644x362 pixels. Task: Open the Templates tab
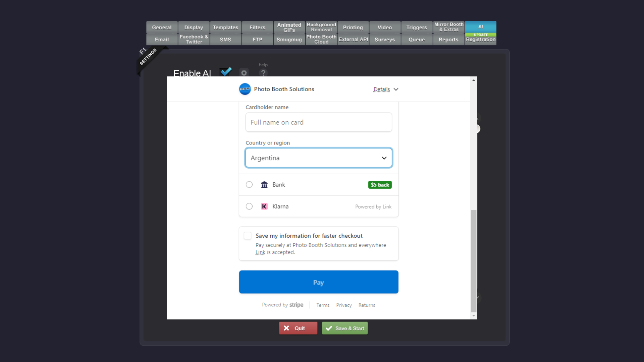coord(225,27)
